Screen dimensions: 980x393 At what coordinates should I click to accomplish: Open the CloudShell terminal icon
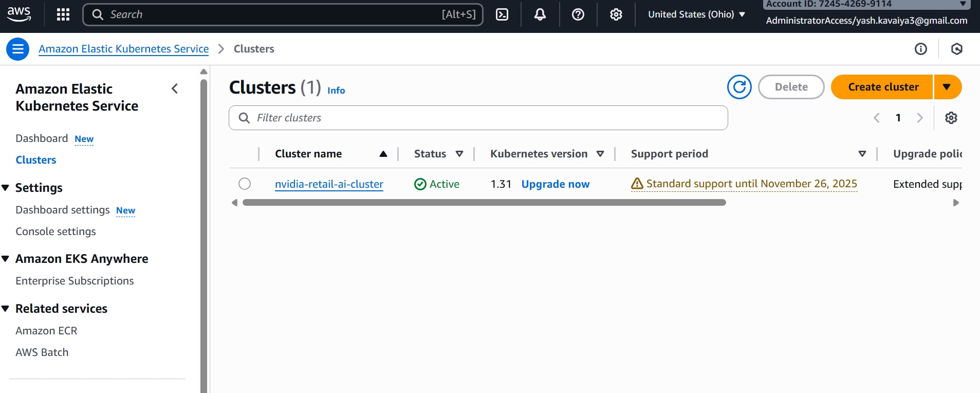tap(502, 14)
